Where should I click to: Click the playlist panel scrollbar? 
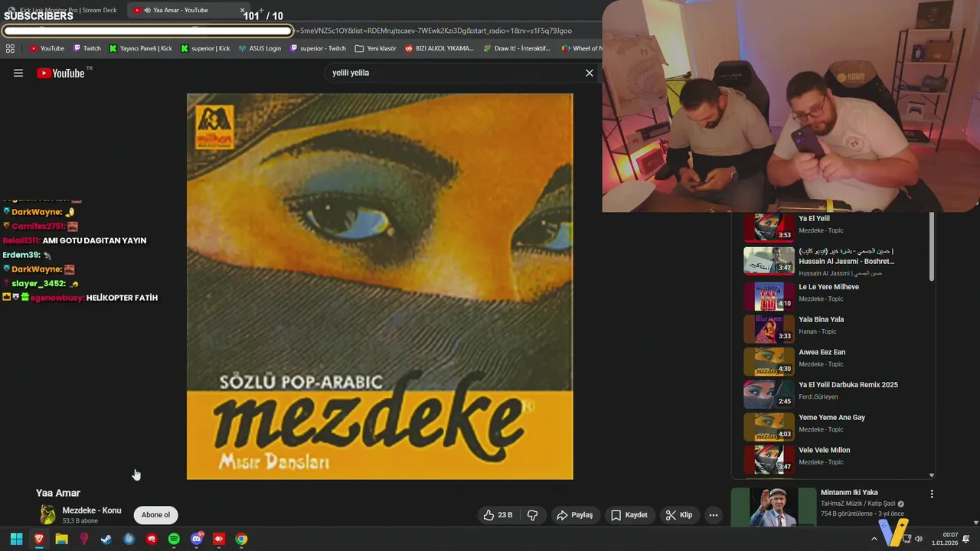pyautogui.click(x=932, y=246)
